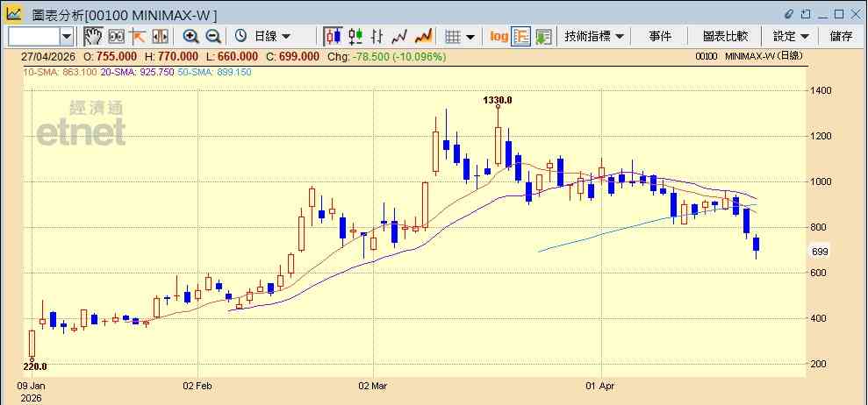
Task: Click the 09 Jan date label
Action: (31, 386)
